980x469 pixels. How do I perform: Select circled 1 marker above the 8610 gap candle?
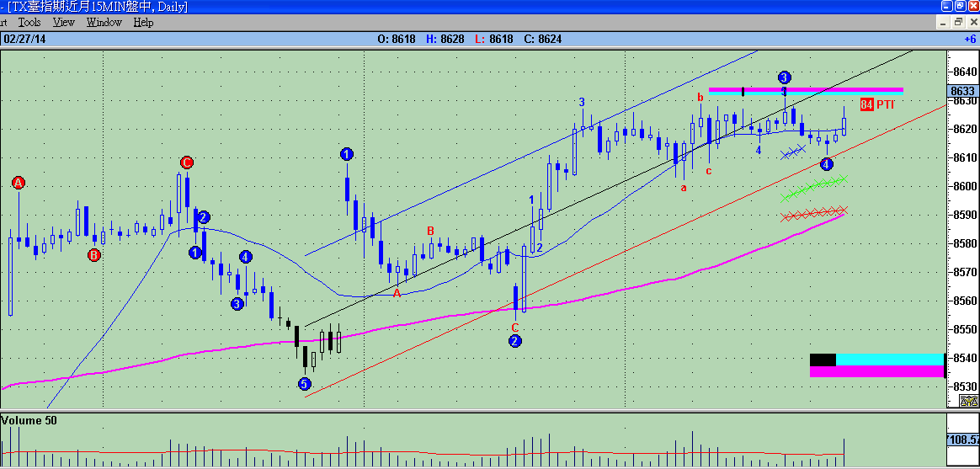pos(347,154)
